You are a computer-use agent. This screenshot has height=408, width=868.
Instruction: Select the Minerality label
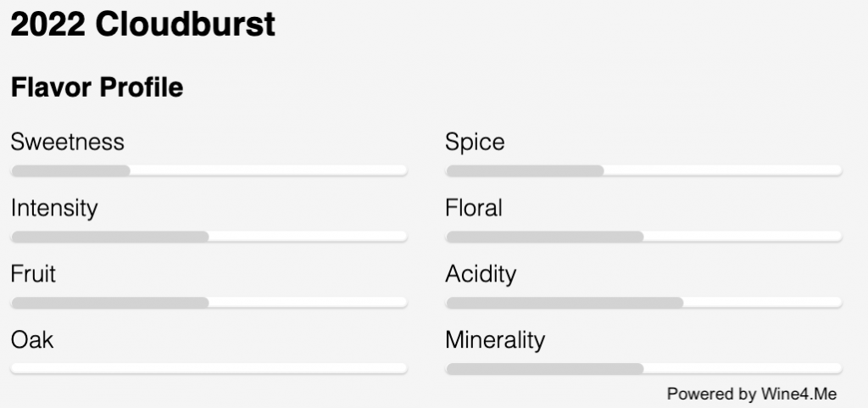click(x=495, y=340)
